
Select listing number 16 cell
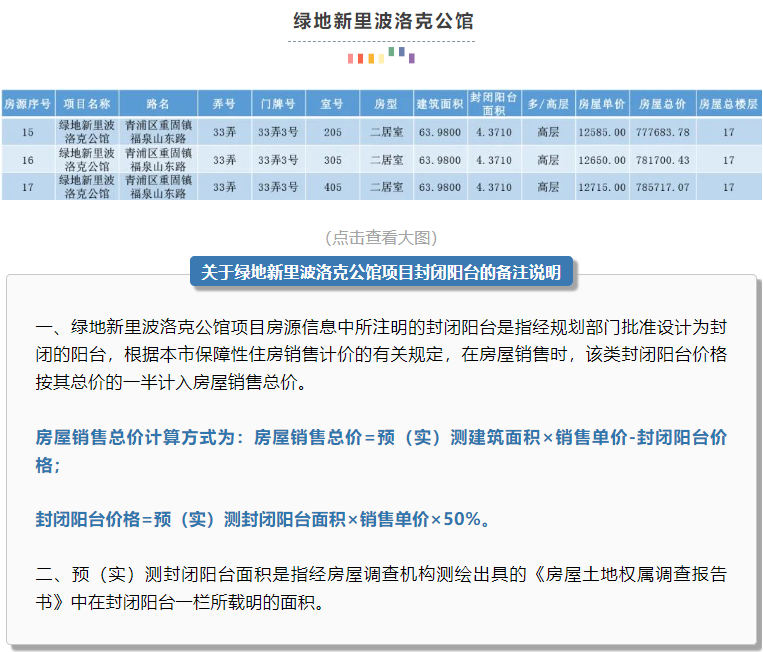(28, 160)
